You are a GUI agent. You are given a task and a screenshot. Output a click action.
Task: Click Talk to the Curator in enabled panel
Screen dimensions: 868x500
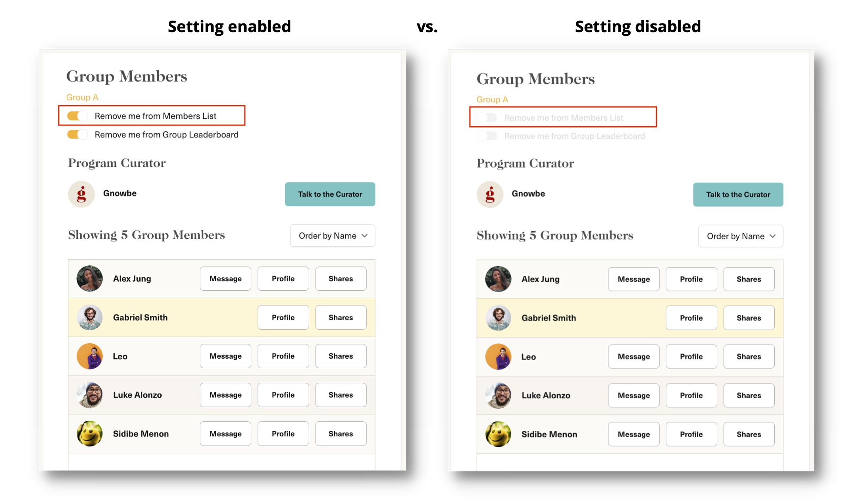coord(330,194)
